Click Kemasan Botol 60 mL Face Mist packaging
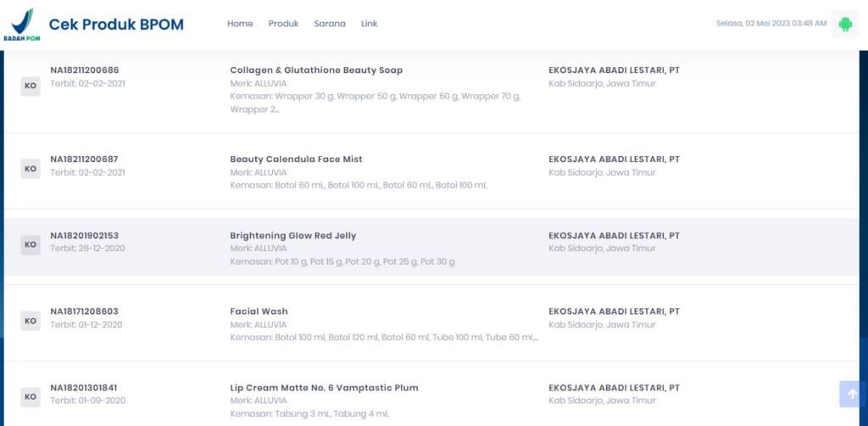The image size is (868, 426). point(359,185)
